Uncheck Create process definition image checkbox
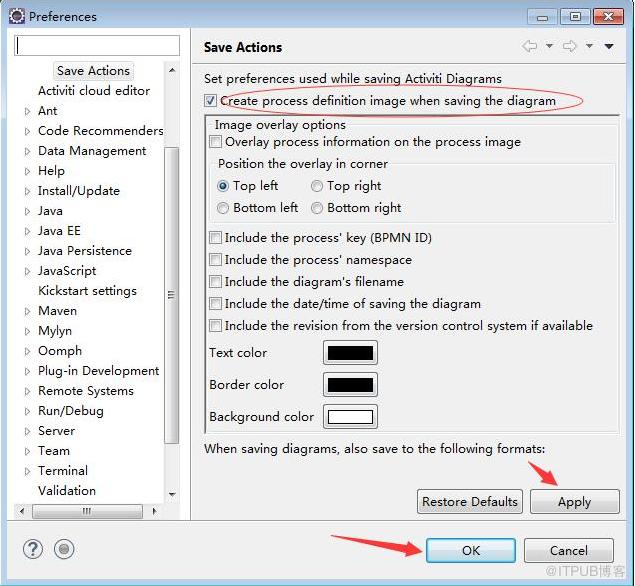635x586 pixels. click(x=210, y=100)
